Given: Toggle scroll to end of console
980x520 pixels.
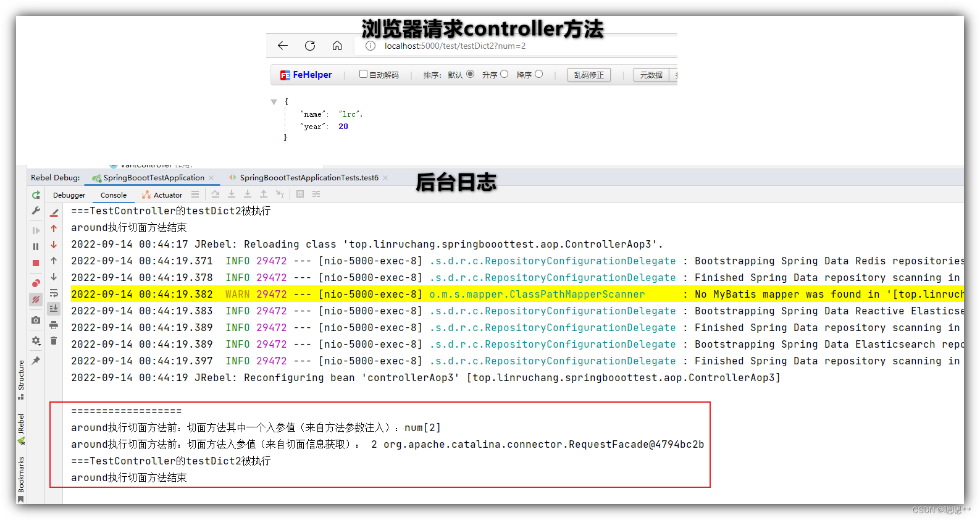Looking at the screenshot, I should [54, 308].
